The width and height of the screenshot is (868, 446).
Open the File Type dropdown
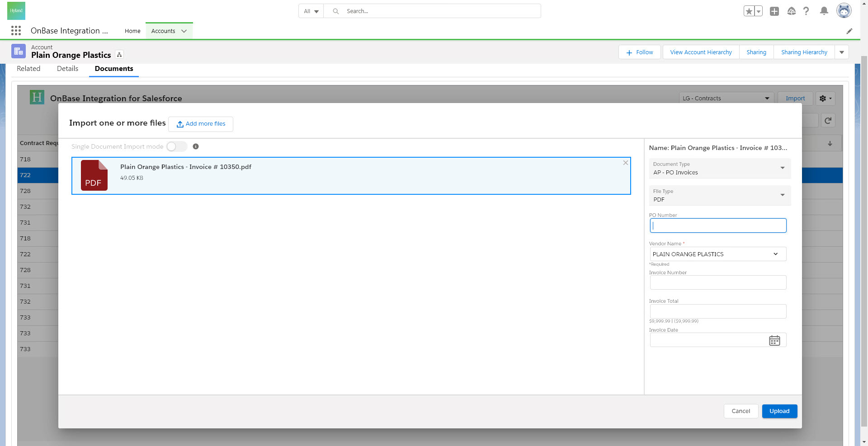[x=720, y=195]
